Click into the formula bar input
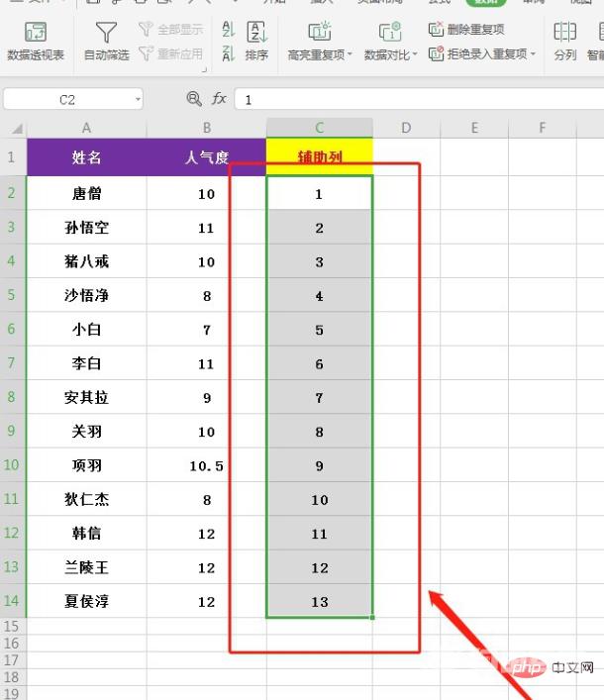The height and width of the screenshot is (700, 604). [x=416, y=100]
